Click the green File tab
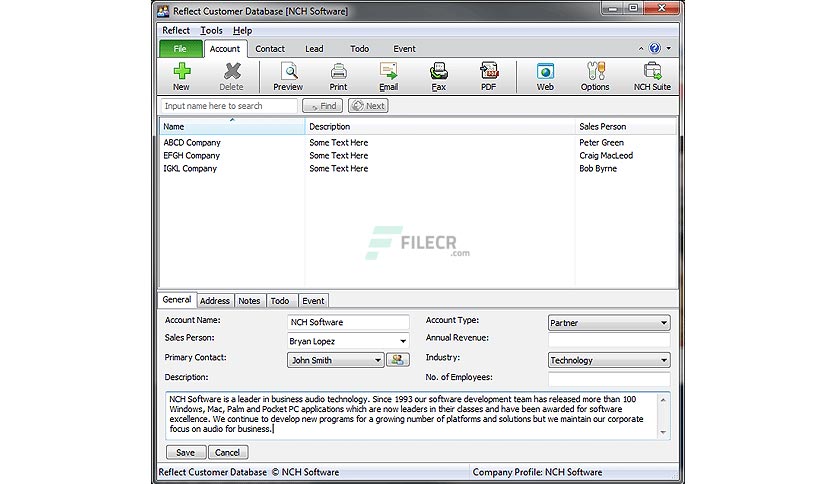This screenshot has width=836, height=484. [181, 49]
